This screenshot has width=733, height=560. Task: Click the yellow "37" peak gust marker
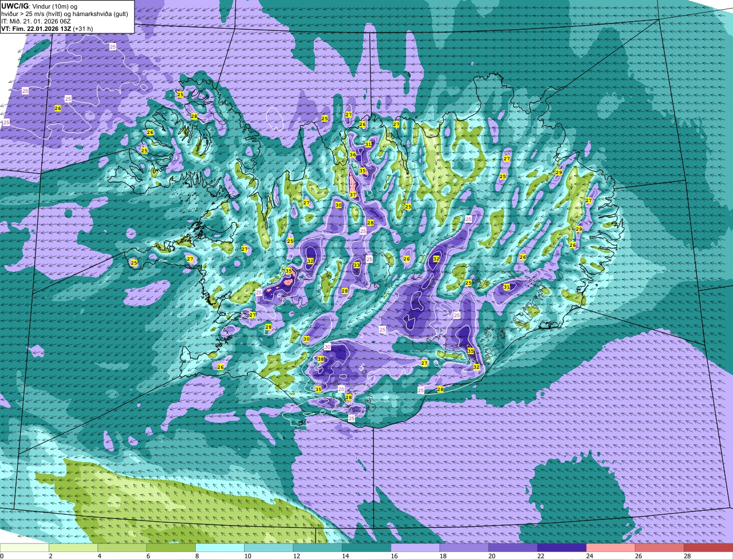click(353, 195)
